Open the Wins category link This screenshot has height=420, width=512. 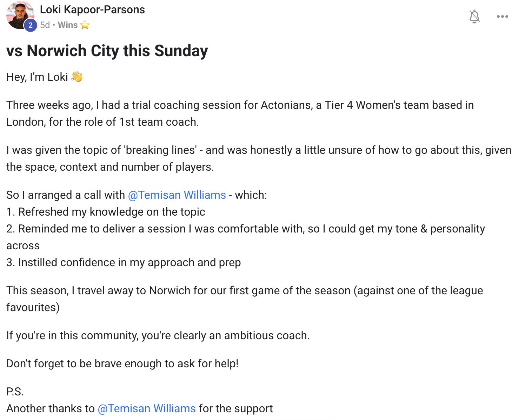pyautogui.click(x=68, y=25)
